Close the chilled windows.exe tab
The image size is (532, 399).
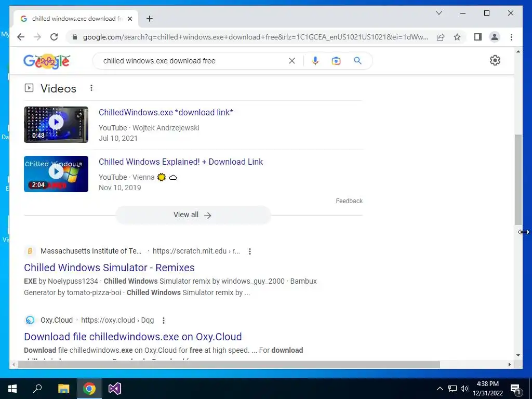(x=129, y=19)
